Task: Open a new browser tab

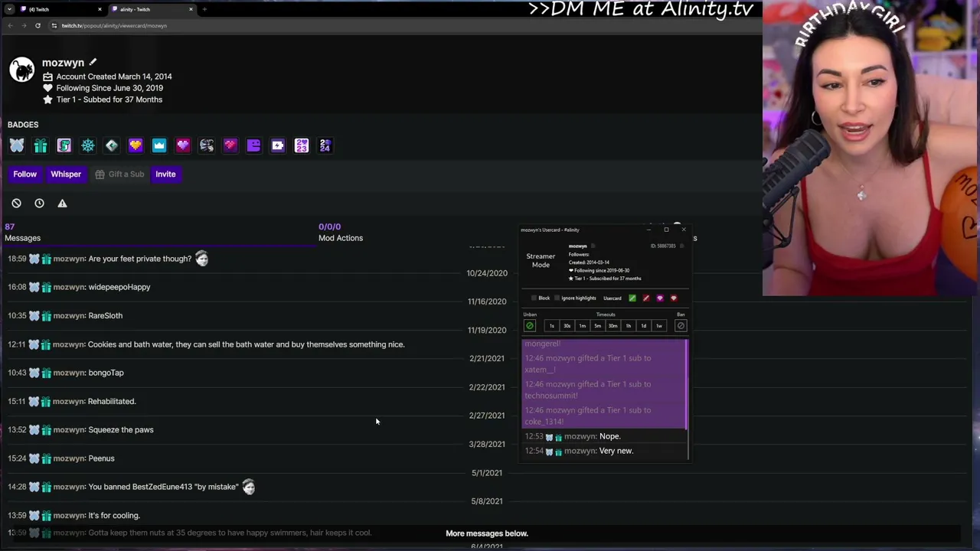Action: pyautogui.click(x=204, y=9)
